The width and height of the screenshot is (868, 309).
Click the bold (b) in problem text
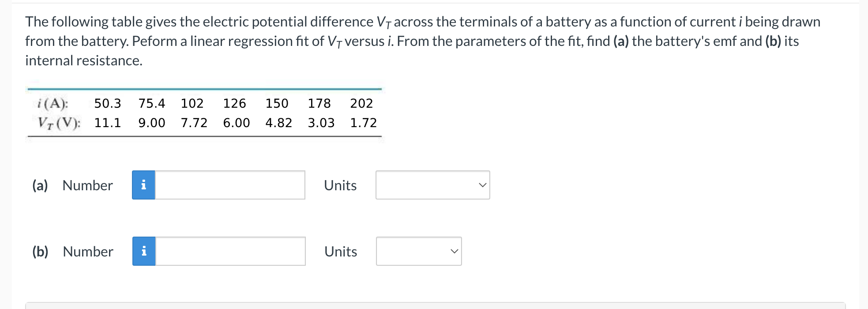[773, 41]
